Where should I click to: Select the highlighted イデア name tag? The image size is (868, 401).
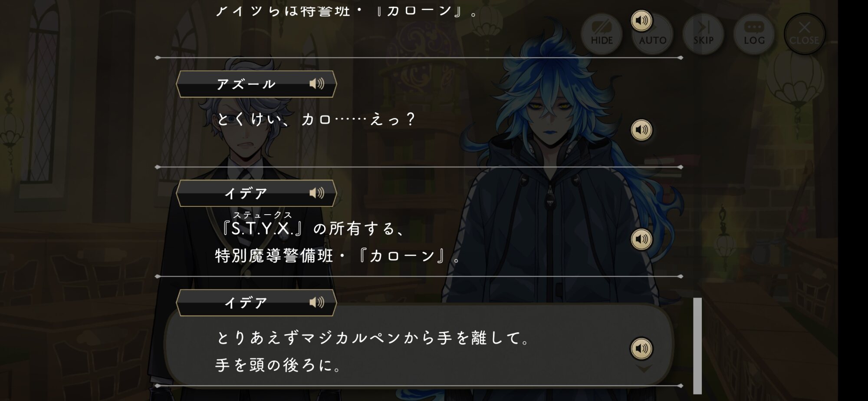click(256, 303)
